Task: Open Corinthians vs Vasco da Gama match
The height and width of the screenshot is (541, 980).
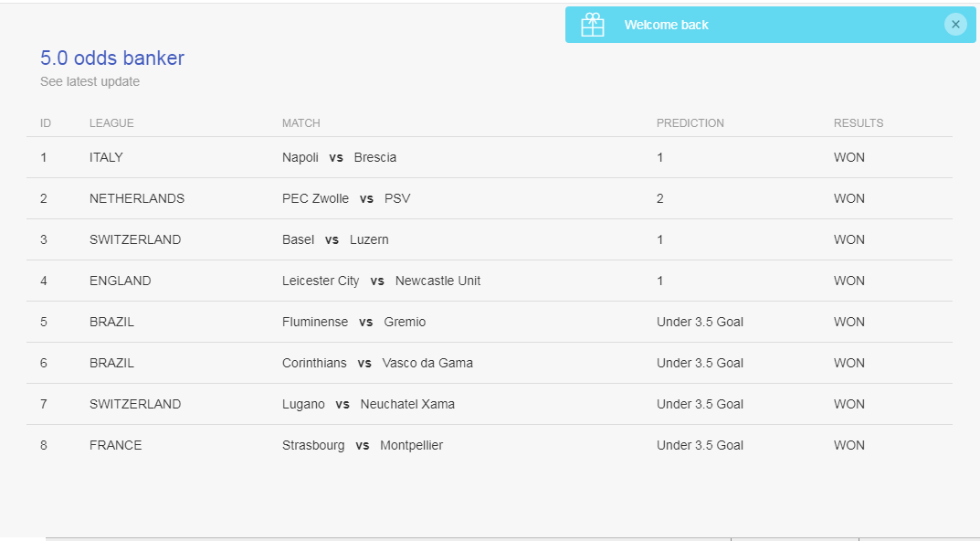Action: tap(377, 364)
